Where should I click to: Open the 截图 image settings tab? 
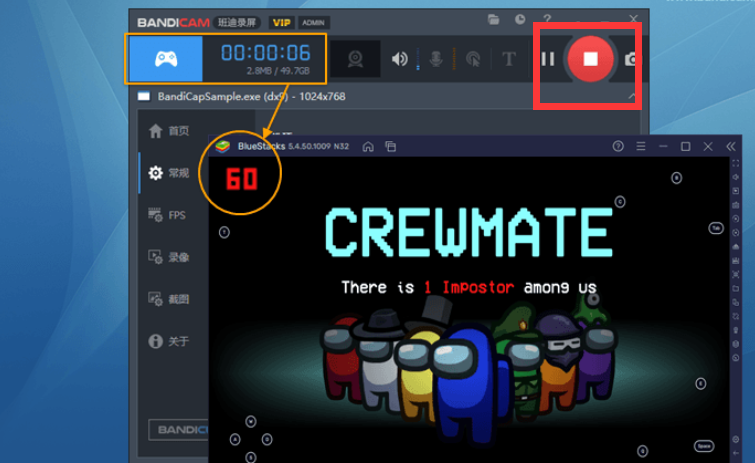point(169,299)
